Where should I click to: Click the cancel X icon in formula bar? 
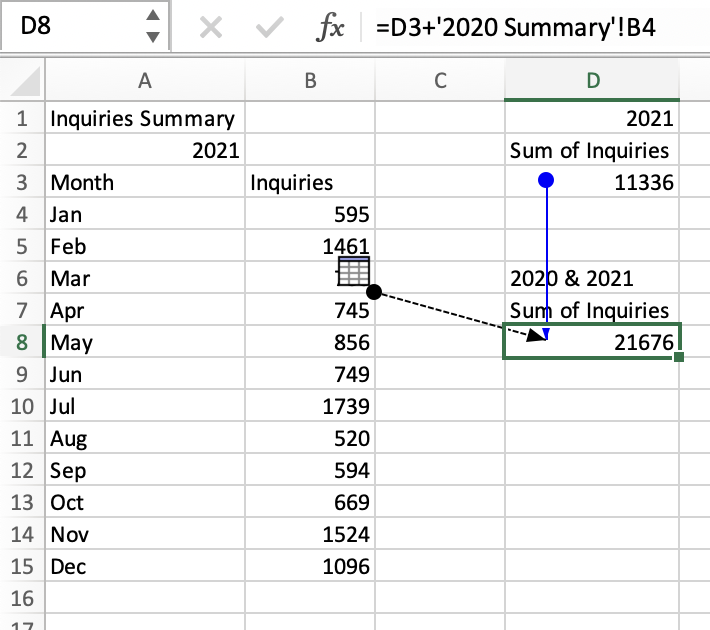pyautogui.click(x=211, y=29)
